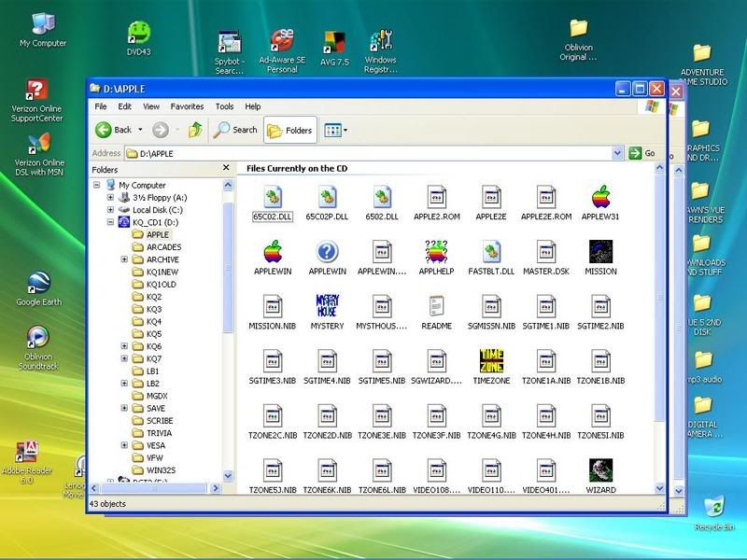Select the 65C02.DLL file icon
This screenshot has width=747, height=560.
pos(273,197)
